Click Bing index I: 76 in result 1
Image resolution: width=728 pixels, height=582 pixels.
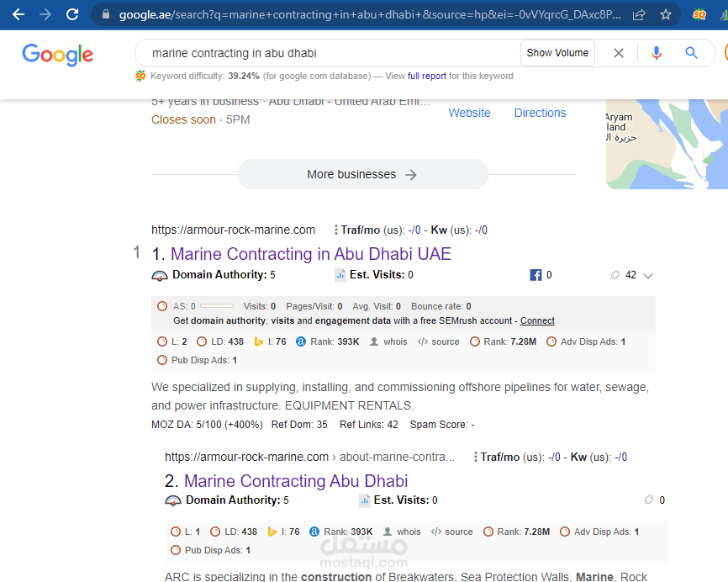pyautogui.click(x=270, y=341)
